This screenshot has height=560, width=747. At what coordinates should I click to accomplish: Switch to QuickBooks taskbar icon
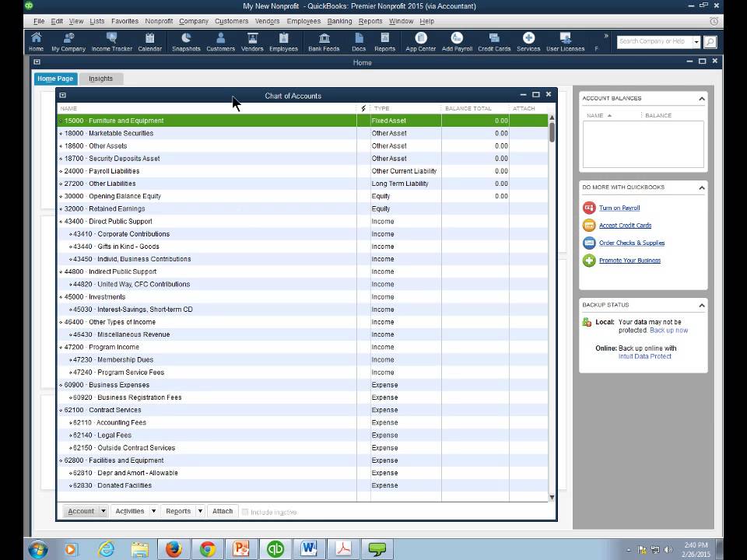[x=275, y=549]
